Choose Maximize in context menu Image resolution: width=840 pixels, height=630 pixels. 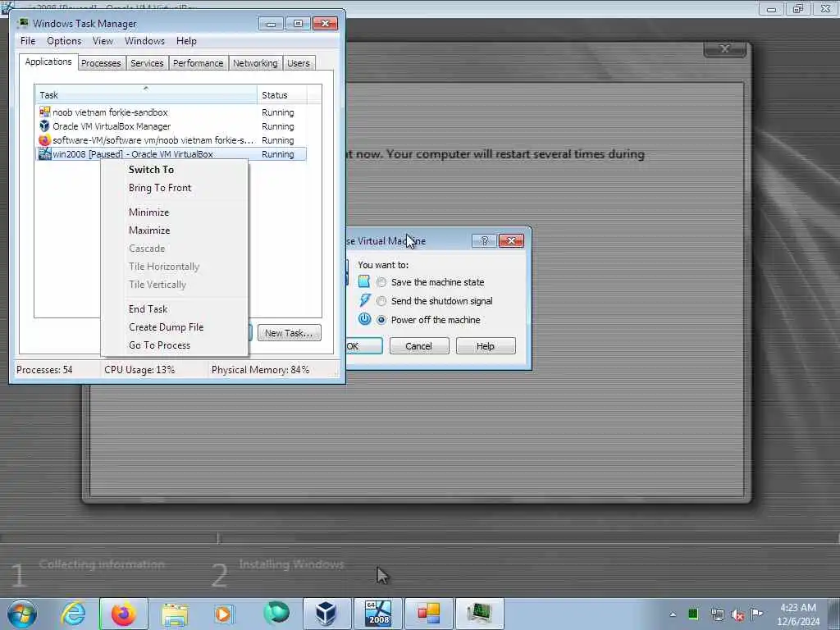pyautogui.click(x=175, y=231)
